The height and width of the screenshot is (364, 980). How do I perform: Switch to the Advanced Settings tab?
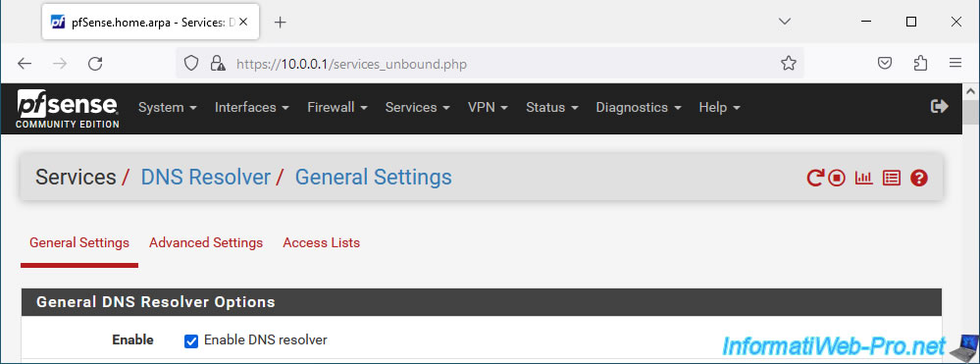206,242
